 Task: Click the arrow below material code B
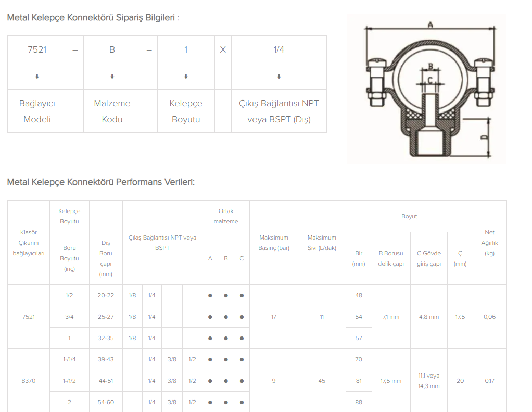[112, 77]
